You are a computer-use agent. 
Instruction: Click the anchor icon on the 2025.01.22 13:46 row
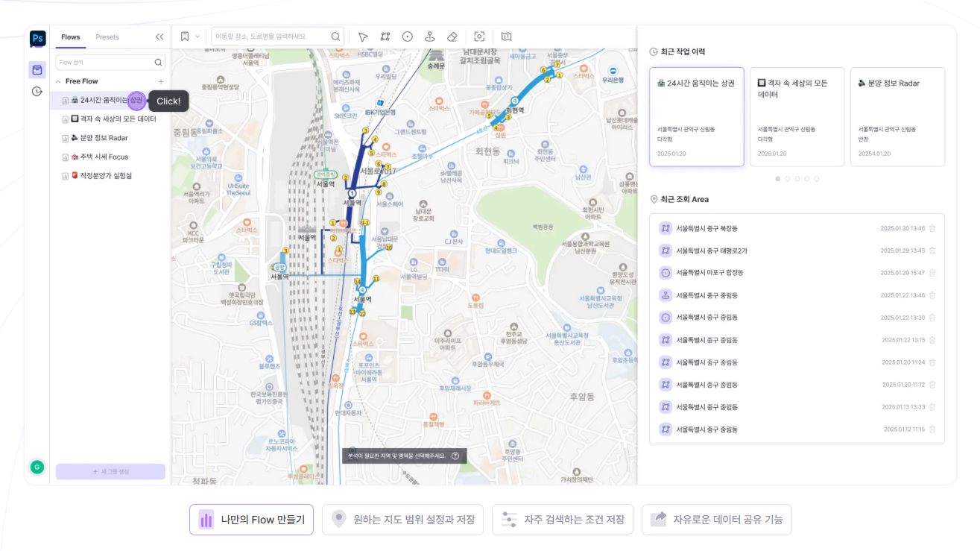pos(666,295)
